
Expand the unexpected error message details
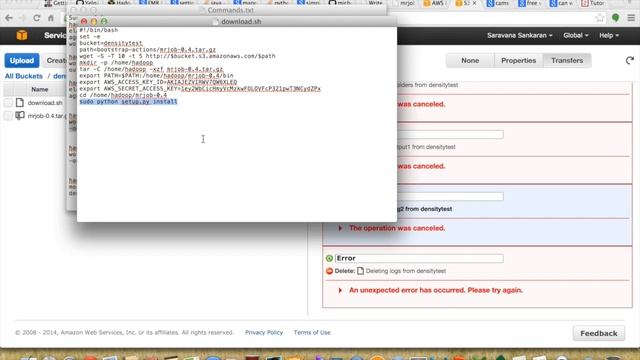[340, 290]
